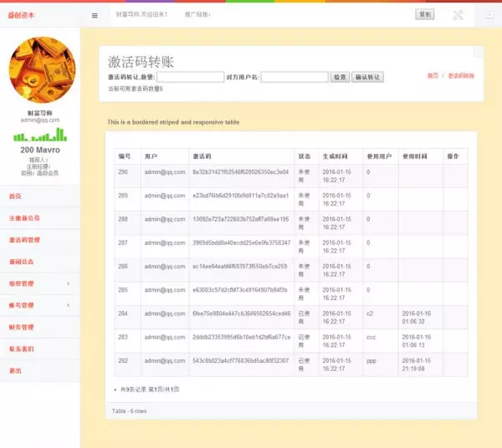
Task: Expand the 组织管理 submenu arrow
Action: click(x=68, y=283)
